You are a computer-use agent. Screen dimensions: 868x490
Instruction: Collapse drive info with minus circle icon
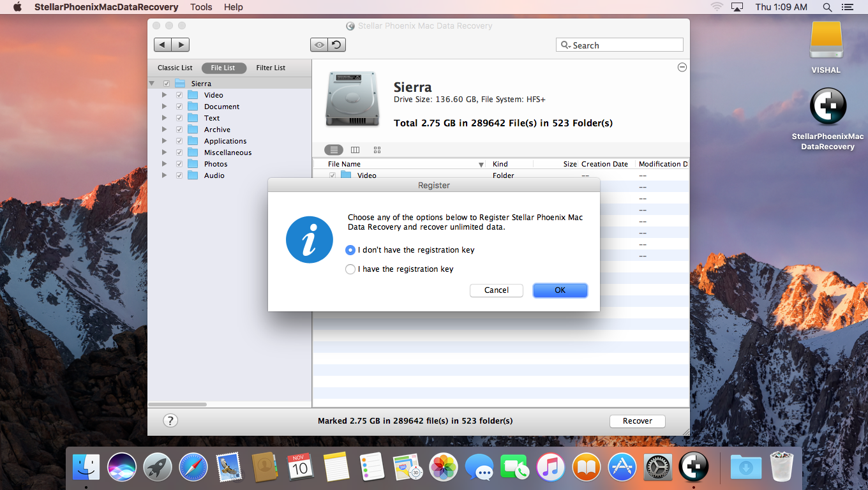pos(682,67)
